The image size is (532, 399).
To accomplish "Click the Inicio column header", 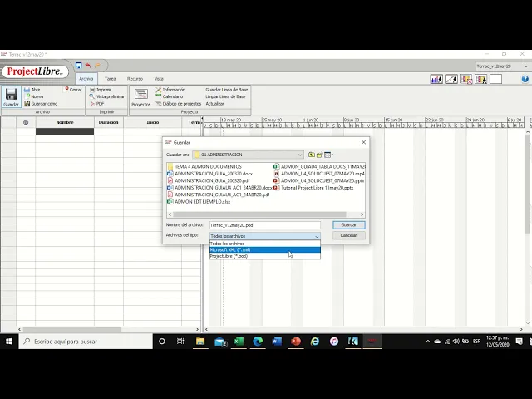I will point(153,122).
